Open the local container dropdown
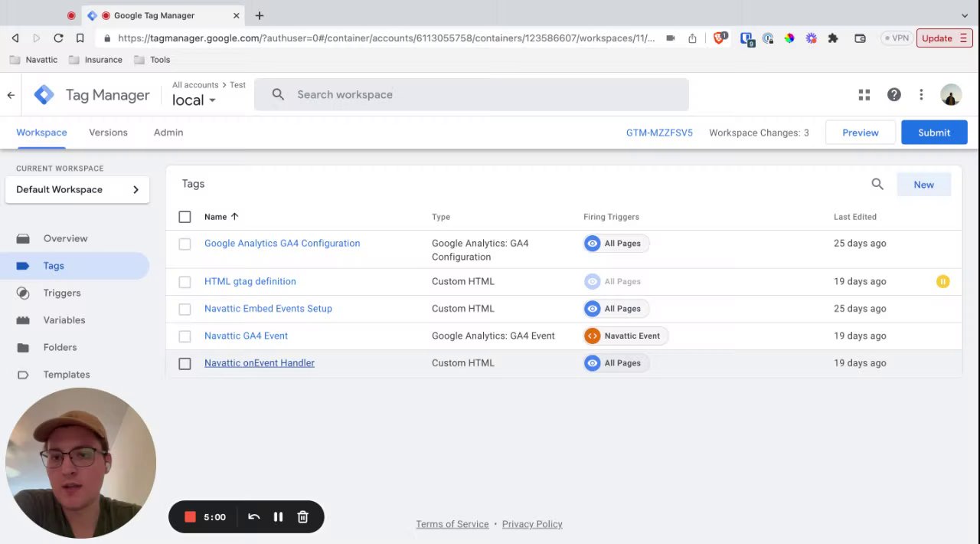980x544 pixels. [194, 100]
